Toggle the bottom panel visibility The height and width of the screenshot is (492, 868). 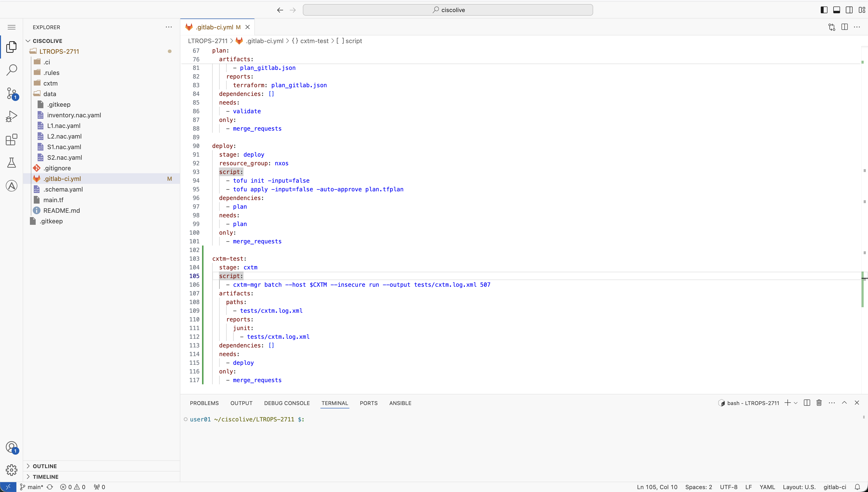click(x=837, y=10)
